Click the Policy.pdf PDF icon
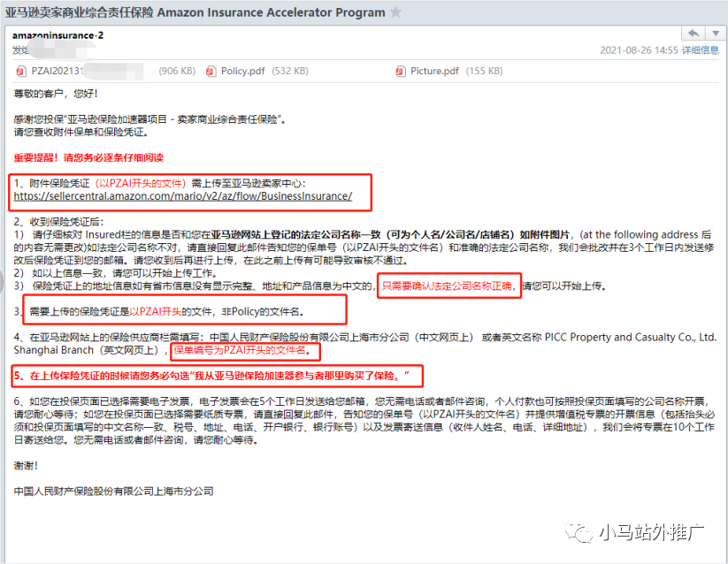The height and width of the screenshot is (564, 728). click(x=211, y=71)
